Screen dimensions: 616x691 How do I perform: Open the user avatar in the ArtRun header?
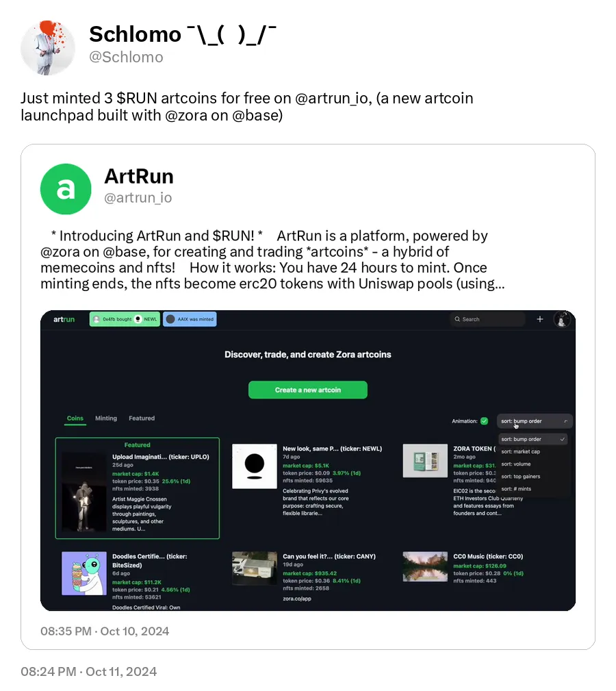tap(562, 319)
